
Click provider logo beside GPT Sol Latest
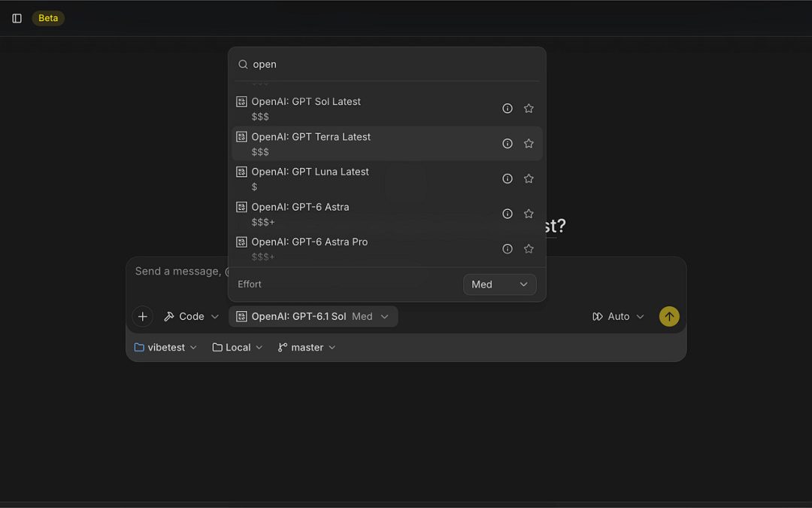tap(241, 102)
